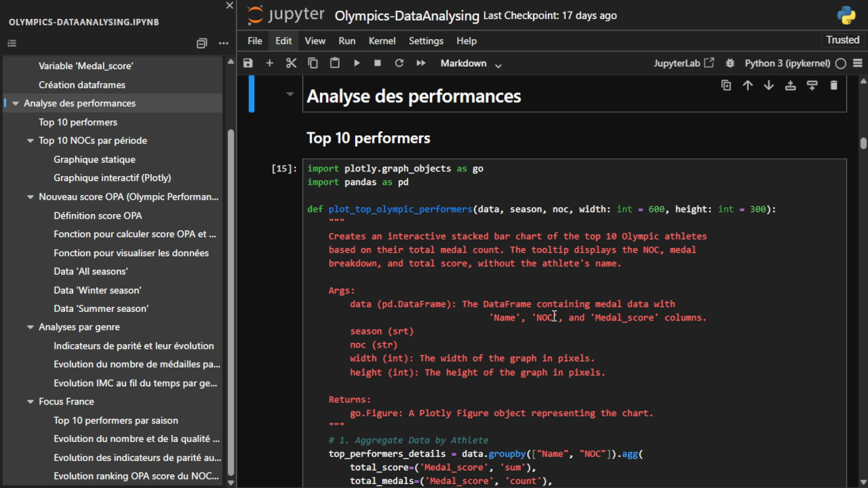Paste a cell using the clipboard icon

coord(334,63)
